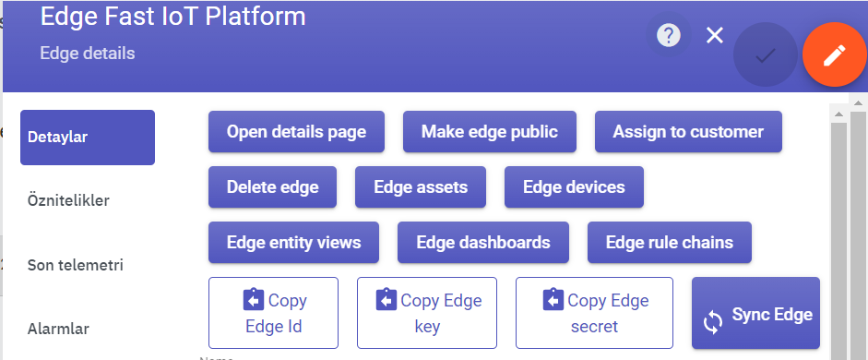Select the Alarmlar tab

pyautogui.click(x=58, y=329)
